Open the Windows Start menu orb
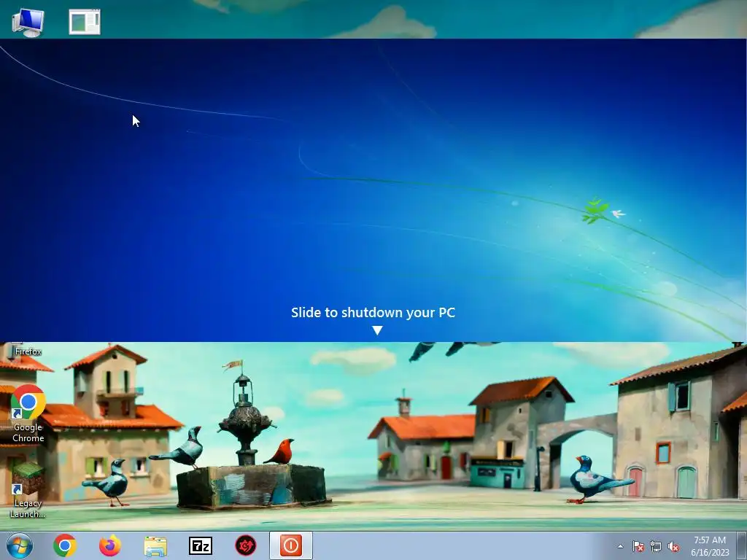Viewport: 747px width, 560px height. (20, 545)
